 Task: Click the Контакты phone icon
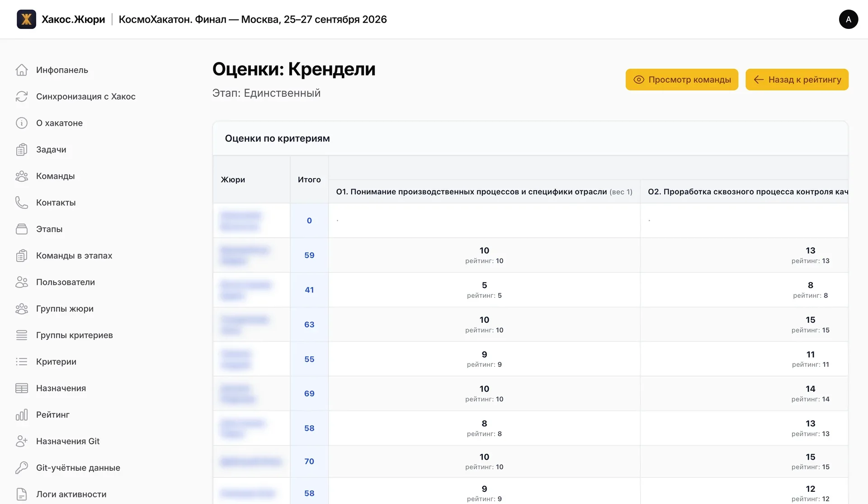[22, 203]
